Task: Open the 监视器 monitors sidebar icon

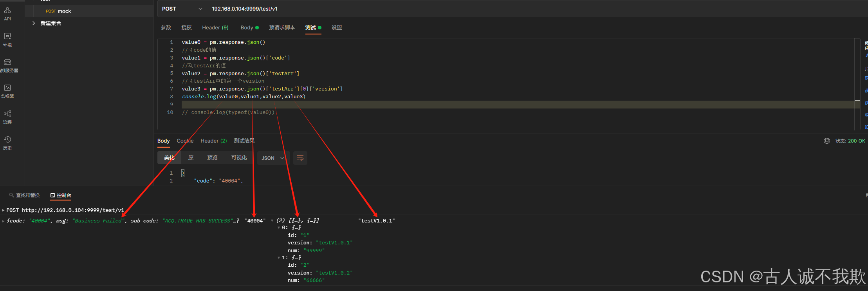Action: click(7, 91)
